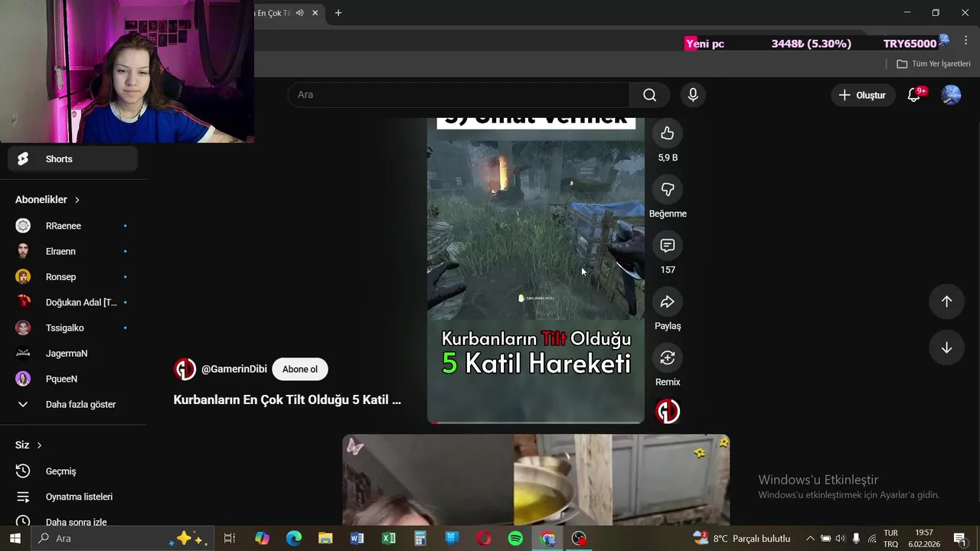This screenshot has height=551, width=980.
Task: Open Opera from the taskbar
Action: (484, 539)
